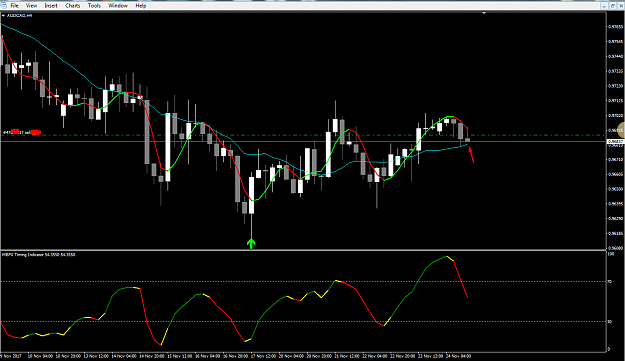
Task: Click the 24 Nov 04:00 time axis label
Action: point(458,356)
